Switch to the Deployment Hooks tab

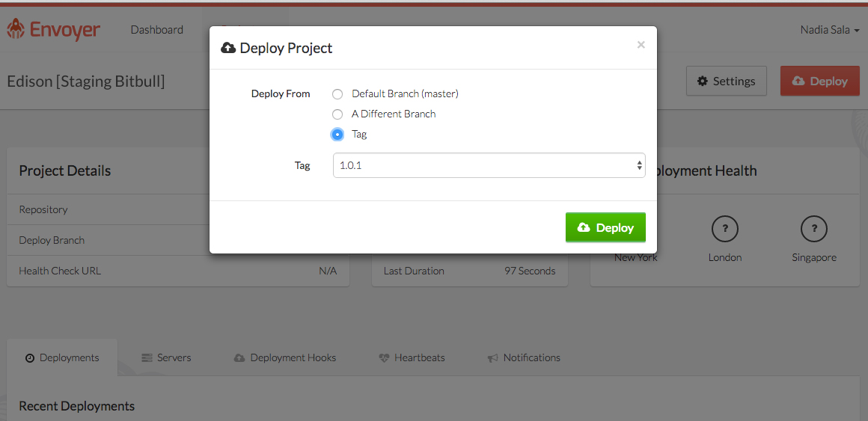tap(285, 358)
